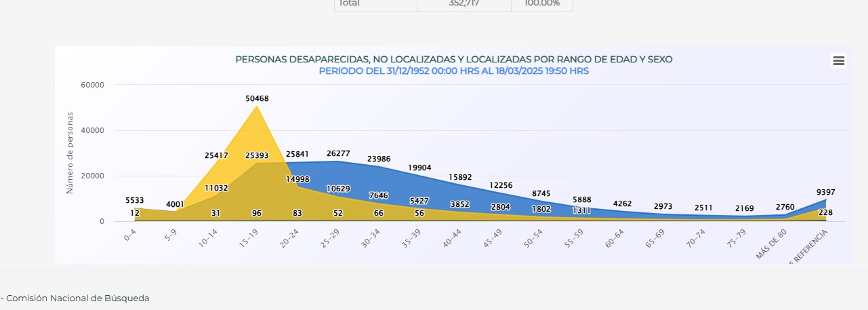Viewport: 868px width, 310px height.
Task: Click the Número de personas axis title
Action: [x=70, y=153]
